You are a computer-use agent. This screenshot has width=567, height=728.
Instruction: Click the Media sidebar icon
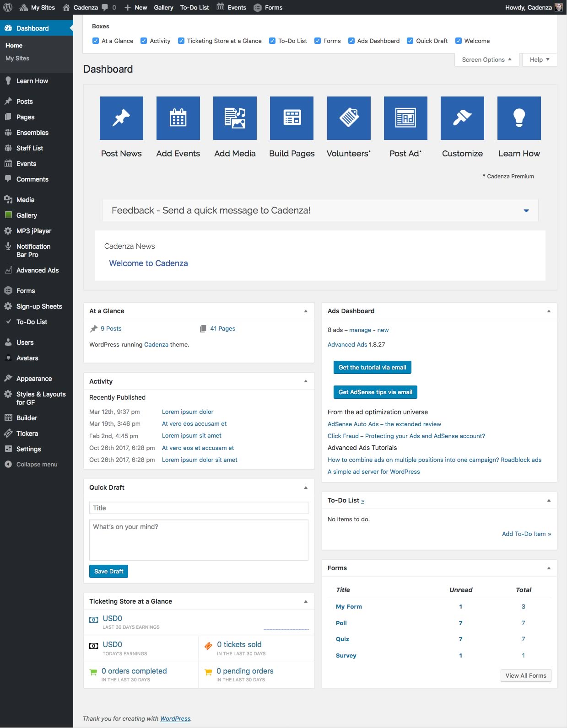pyautogui.click(x=8, y=200)
